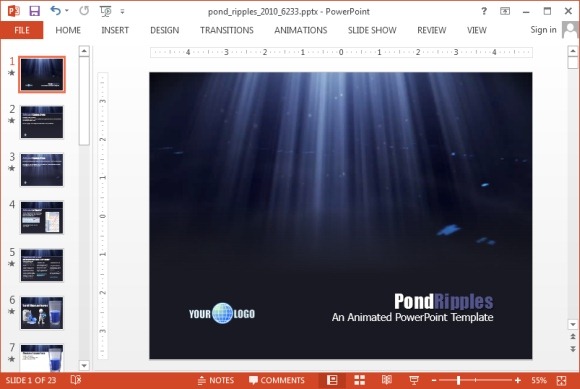The height and width of the screenshot is (389, 580).
Task: Click thumbnail pane scroll up arrow
Action: coord(84,51)
